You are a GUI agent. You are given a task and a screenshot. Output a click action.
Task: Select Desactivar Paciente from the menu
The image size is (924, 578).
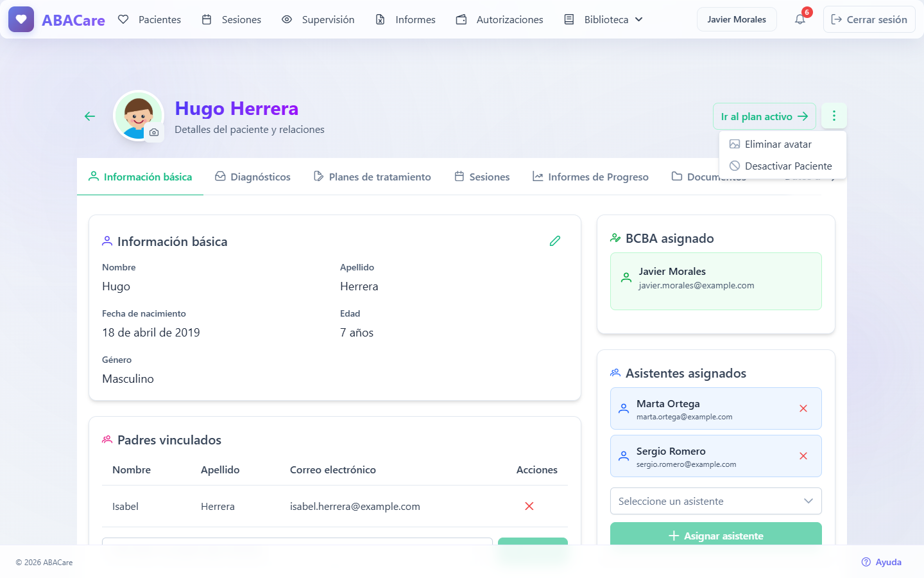783,166
